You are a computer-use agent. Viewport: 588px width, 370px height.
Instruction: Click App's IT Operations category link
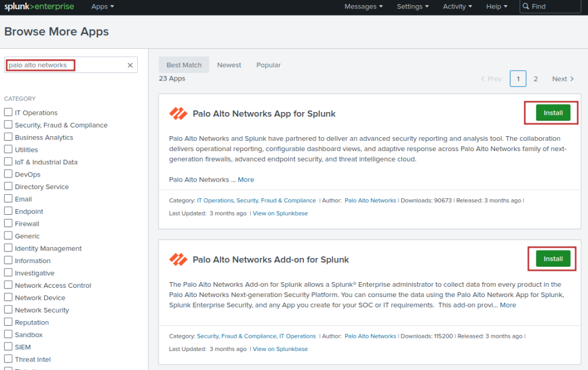[215, 201]
